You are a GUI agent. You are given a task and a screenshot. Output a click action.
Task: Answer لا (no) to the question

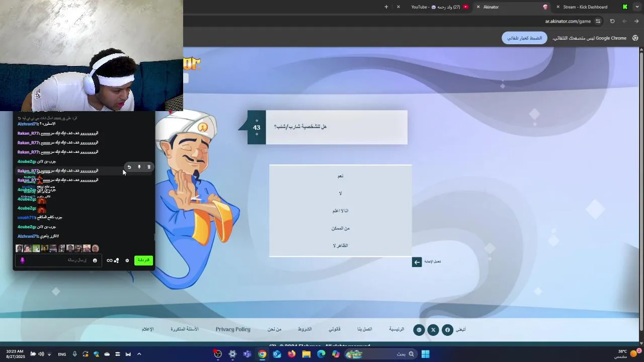pyautogui.click(x=341, y=193)
